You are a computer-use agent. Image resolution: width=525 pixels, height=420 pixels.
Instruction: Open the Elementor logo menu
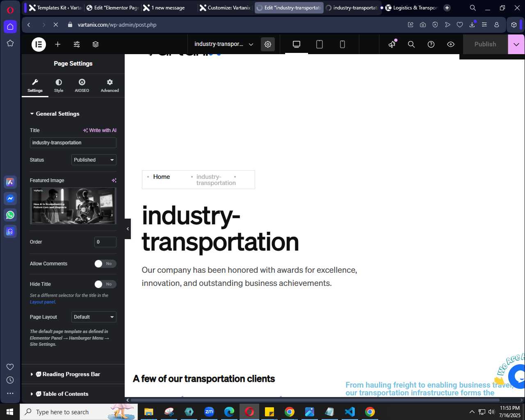(x=39, y=44)
